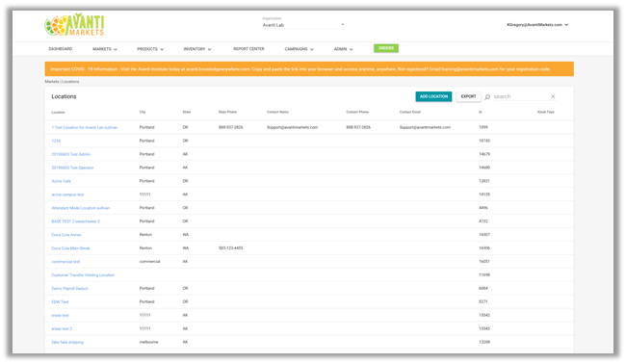This screenshot has width=626, height=364.
Task: Open the 1234 location link
Action: [x=56, y=141]
